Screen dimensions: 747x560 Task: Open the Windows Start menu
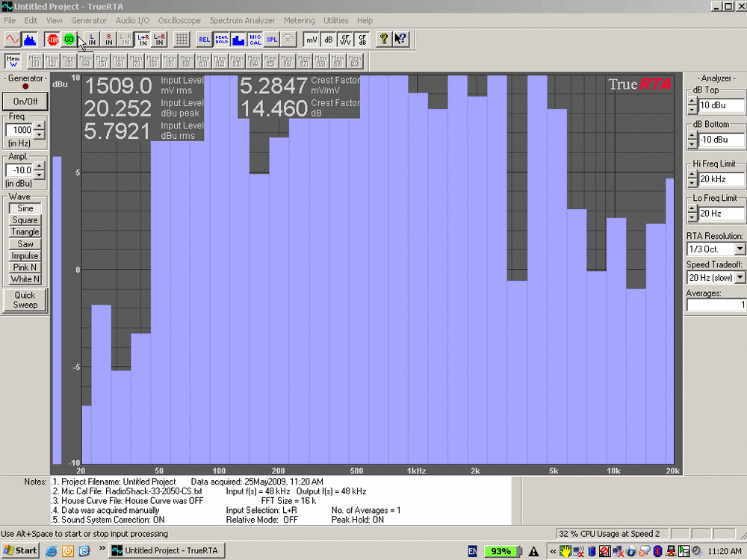pos(20,550)
